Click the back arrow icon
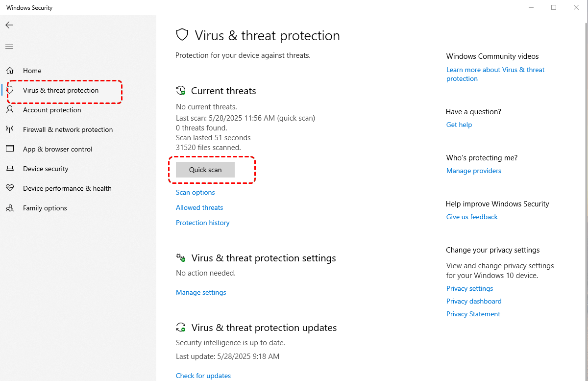The height and width of the screenshot is (381, 588). point(9,25)
